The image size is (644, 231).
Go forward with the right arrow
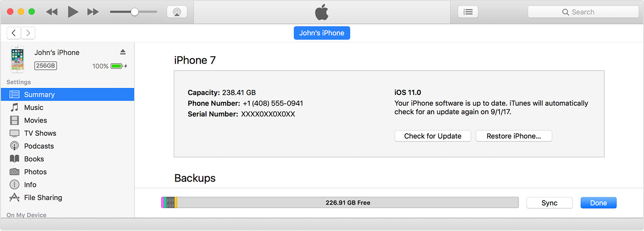coord(28,33)
